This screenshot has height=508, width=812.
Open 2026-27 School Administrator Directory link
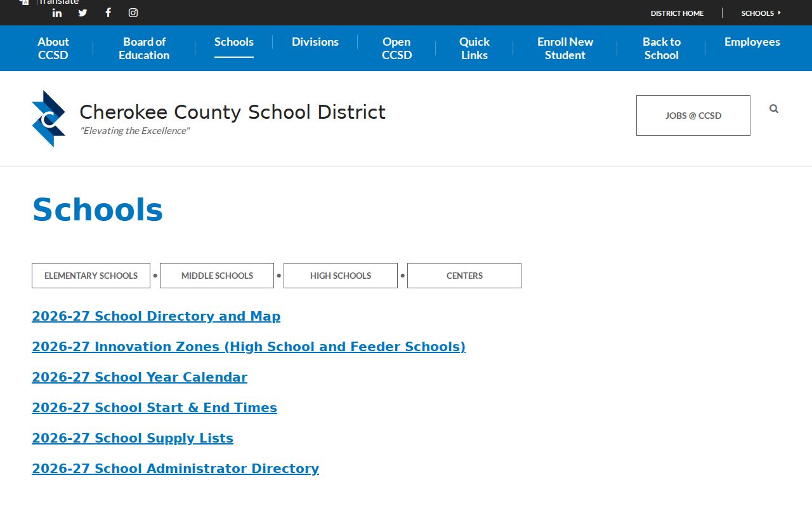175,469
